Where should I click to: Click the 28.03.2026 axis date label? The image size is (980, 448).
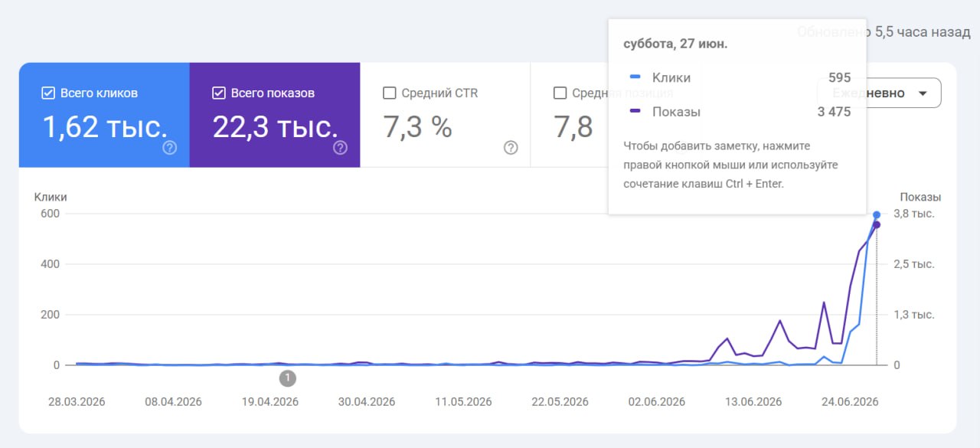point(77,402)
